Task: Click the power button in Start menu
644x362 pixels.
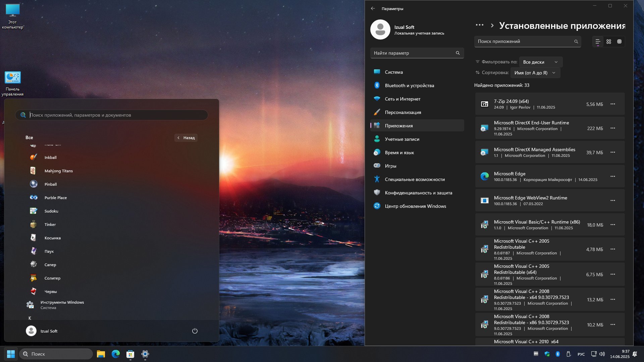Action: (x=195, y=331)
